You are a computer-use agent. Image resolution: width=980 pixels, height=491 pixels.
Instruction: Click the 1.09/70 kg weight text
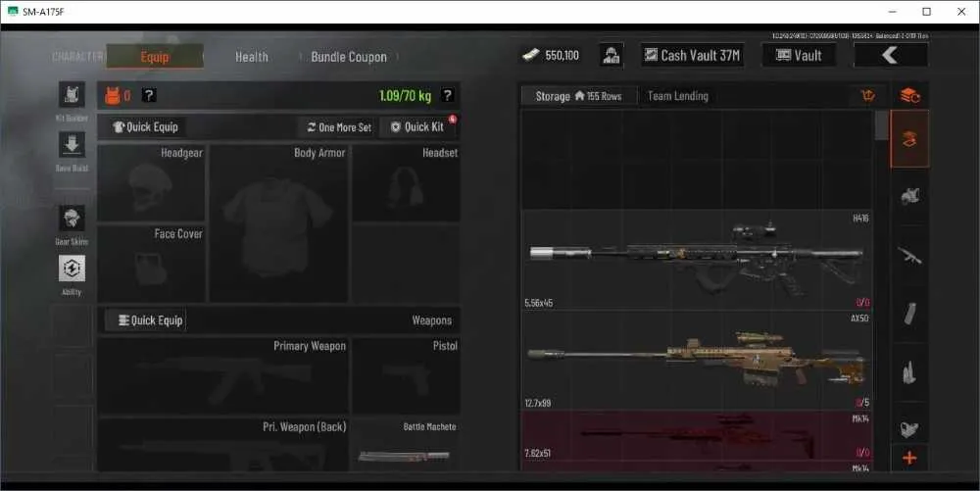click(405, 96)
